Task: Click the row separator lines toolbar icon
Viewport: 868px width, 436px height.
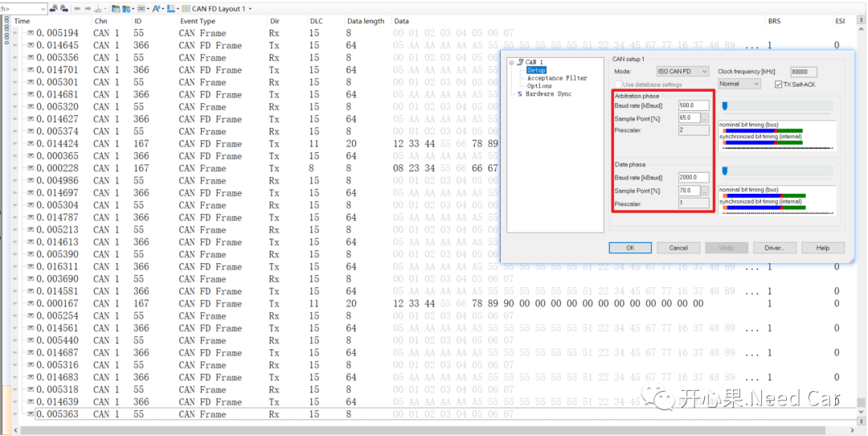Action: click(x=141, y=8)
